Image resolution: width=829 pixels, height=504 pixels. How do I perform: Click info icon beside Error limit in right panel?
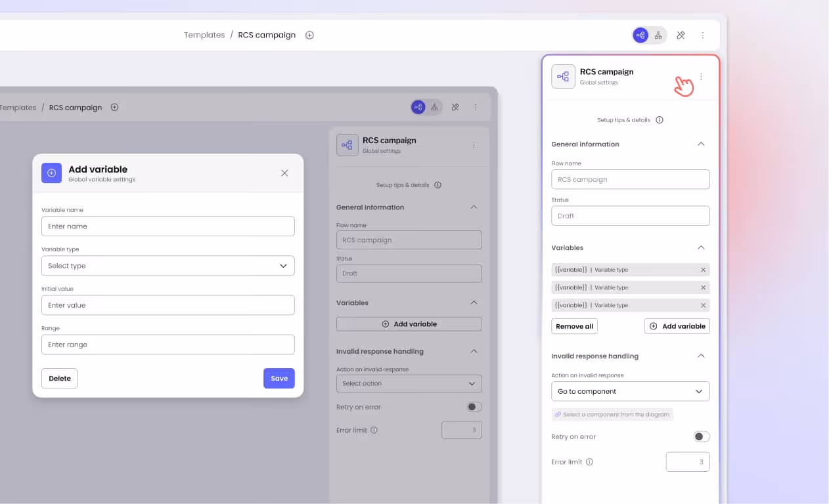coord(589,462)
